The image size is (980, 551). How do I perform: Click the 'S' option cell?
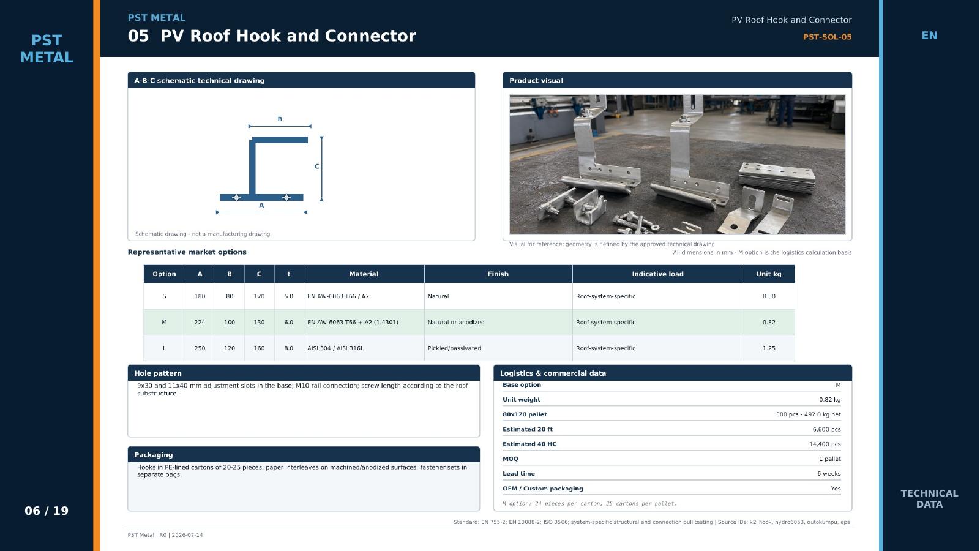(x=164, y=296)
